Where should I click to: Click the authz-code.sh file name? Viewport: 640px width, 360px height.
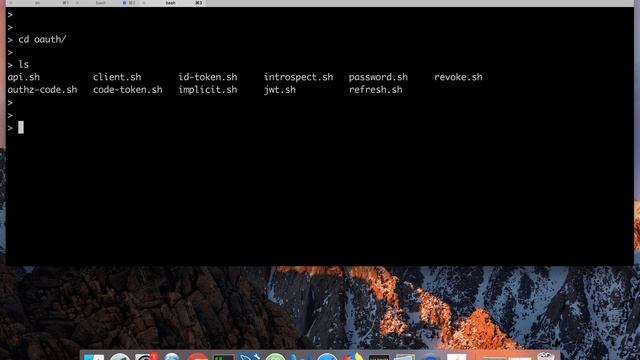(42, 90)
